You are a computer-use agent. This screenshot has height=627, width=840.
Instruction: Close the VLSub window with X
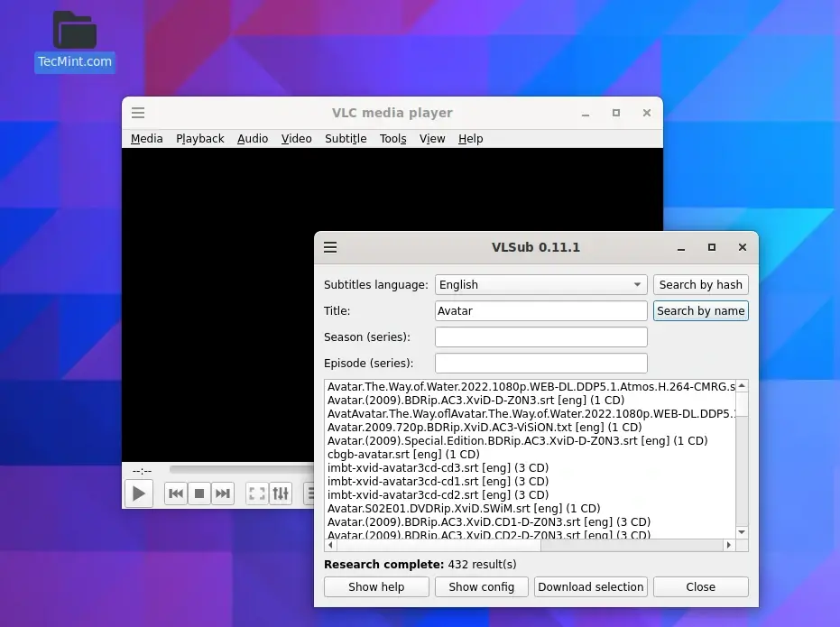742,247
